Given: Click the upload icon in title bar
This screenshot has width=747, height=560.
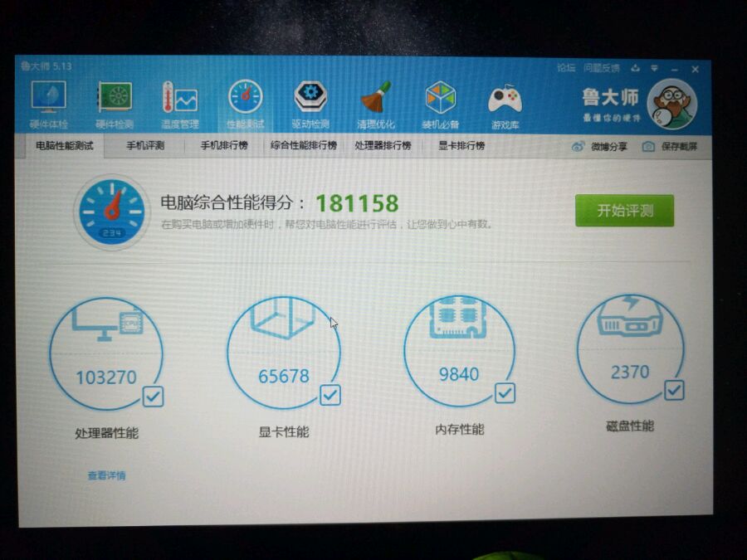Looking at the screenshot, I should coord(635,68).
